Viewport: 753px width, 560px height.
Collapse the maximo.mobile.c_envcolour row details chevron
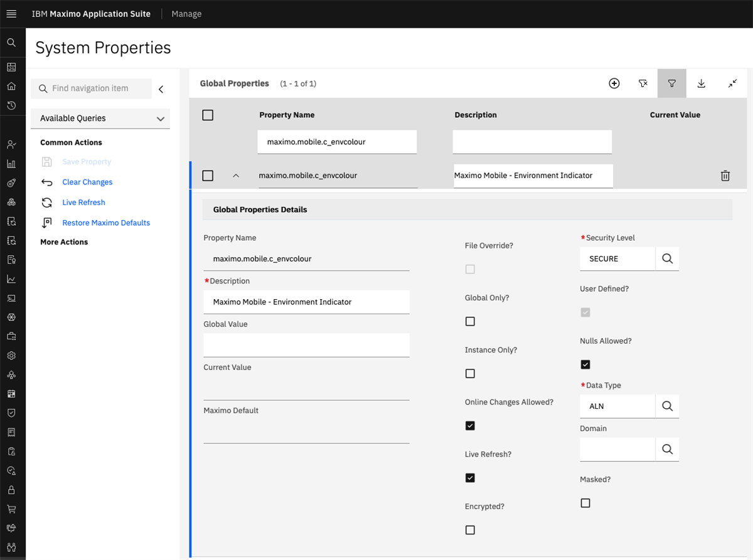pos(236,176)
